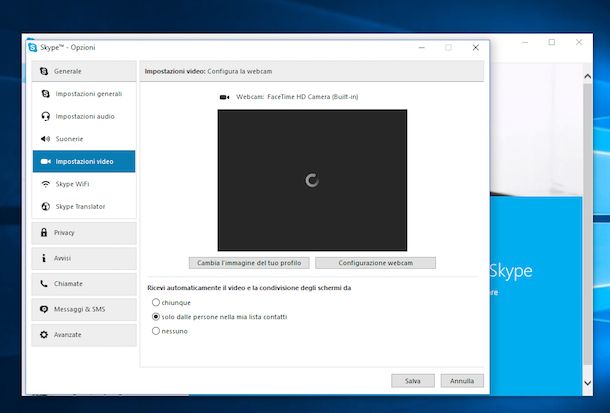610x413 pixels.
Task: Expand the Privacy section
Action: point(83,233)
